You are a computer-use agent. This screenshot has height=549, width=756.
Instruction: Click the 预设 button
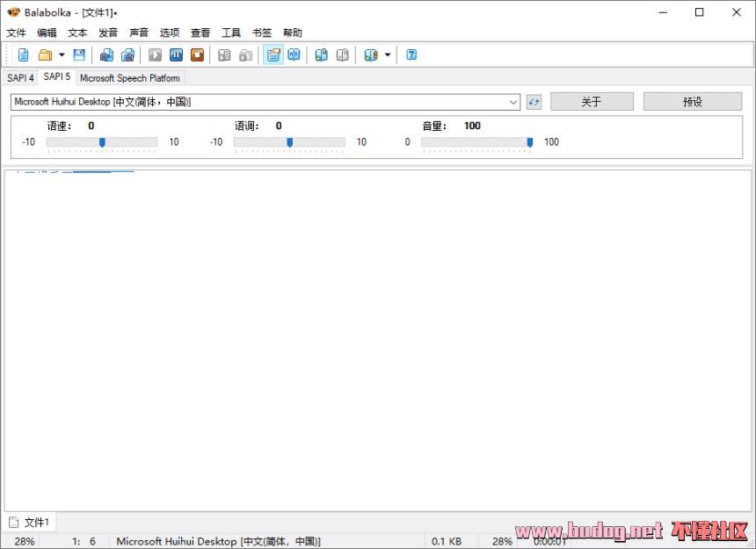pos(692,102)
